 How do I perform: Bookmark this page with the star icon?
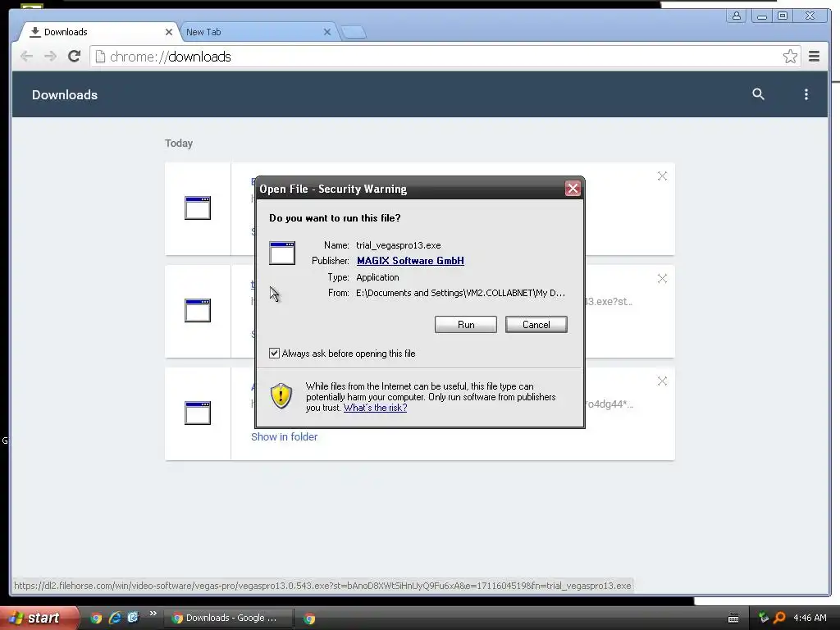click(x=790, y=57)
